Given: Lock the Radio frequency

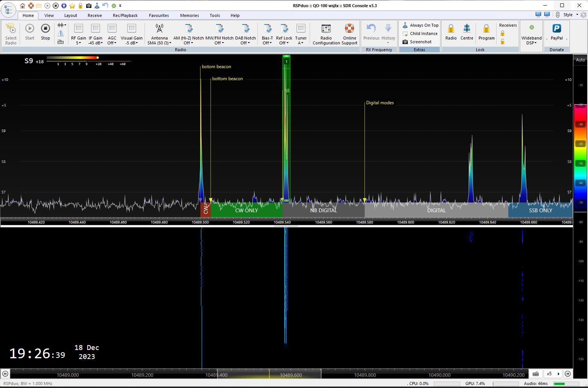Looking at the screenshot, I should (451, 29).
